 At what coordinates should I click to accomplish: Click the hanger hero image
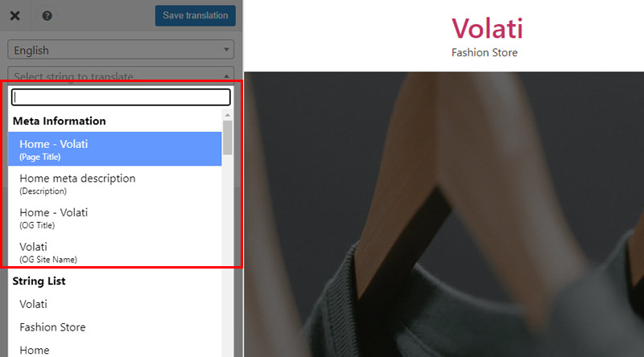444,214
